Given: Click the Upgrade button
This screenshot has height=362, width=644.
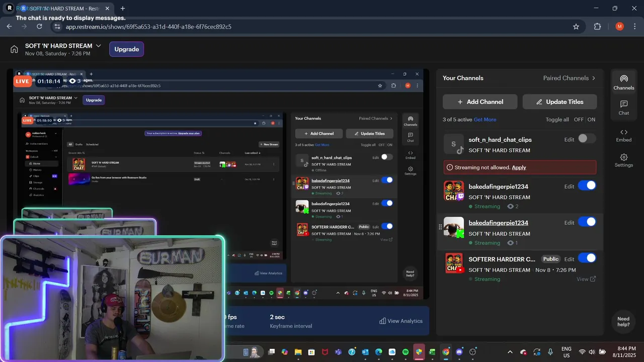Looking at the screenshot, I should pos(127,49).
